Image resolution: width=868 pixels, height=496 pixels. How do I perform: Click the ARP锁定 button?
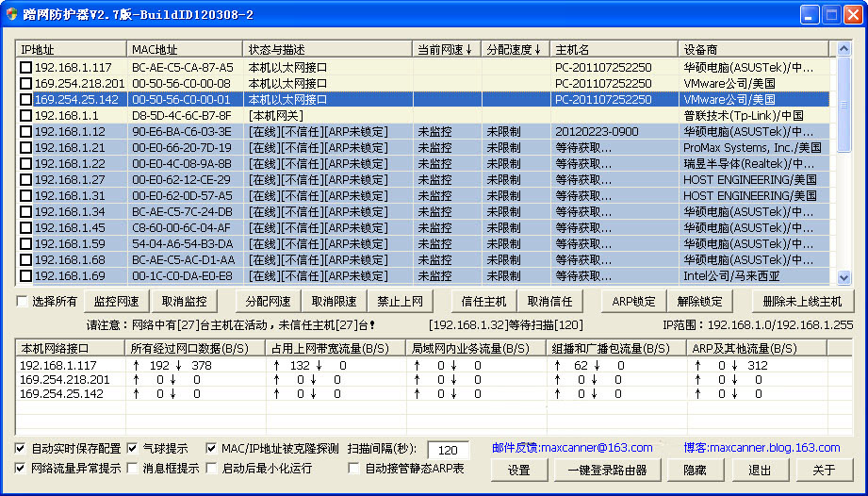click(x=633, y=302)
